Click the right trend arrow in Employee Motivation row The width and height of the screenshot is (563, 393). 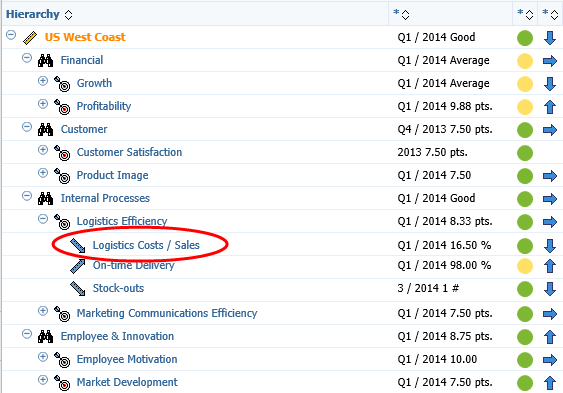click(x=550, y=360)
